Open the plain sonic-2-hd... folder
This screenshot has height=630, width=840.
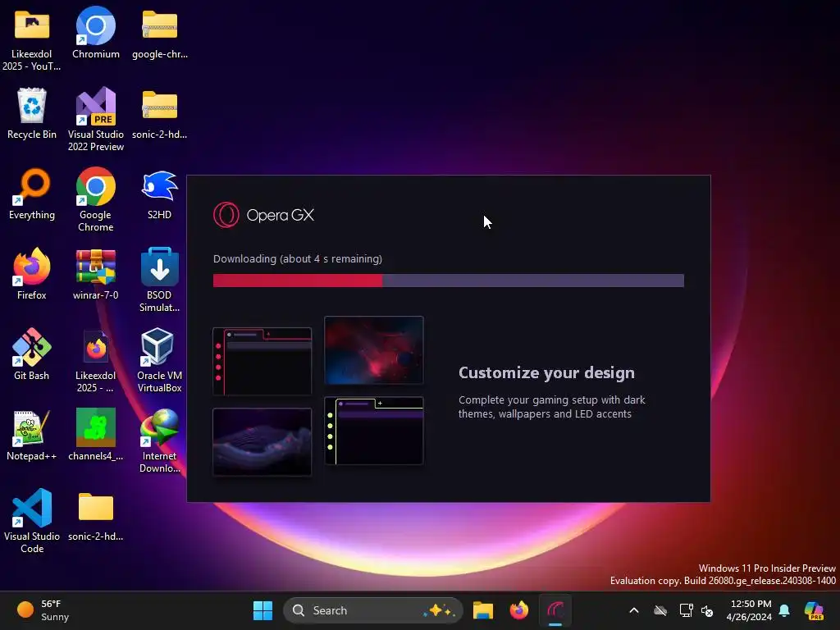(96, 517)
